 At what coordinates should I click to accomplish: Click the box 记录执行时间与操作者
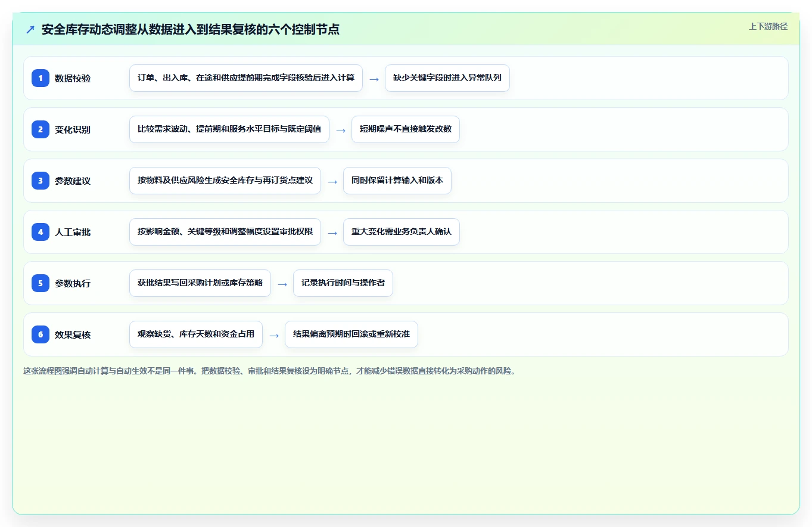(343, 283)
